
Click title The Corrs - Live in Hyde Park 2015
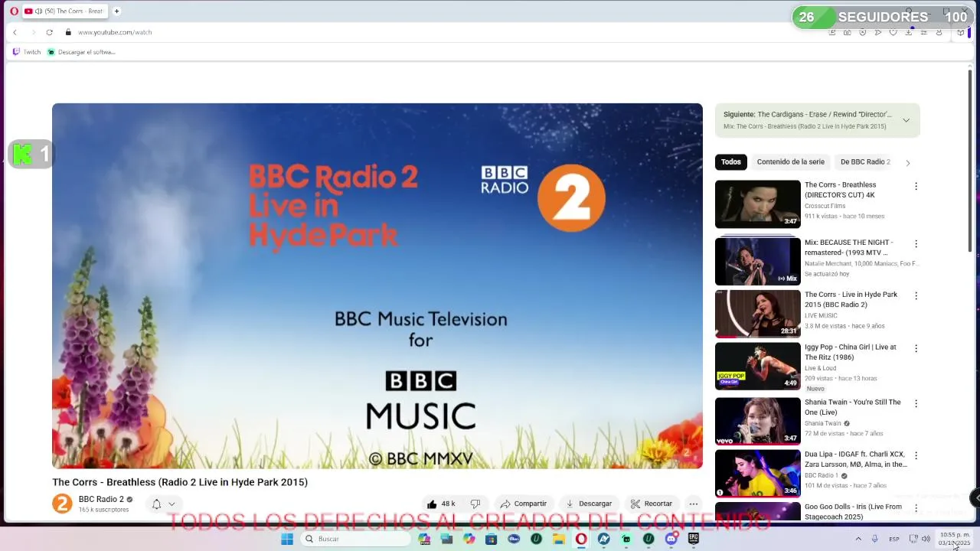point(851,299)
